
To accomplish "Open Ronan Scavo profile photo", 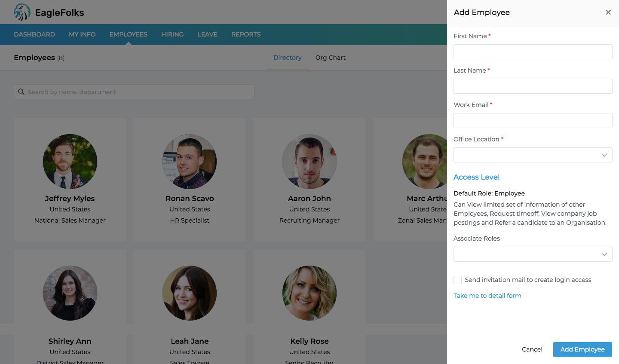I will tap(190, 162).
